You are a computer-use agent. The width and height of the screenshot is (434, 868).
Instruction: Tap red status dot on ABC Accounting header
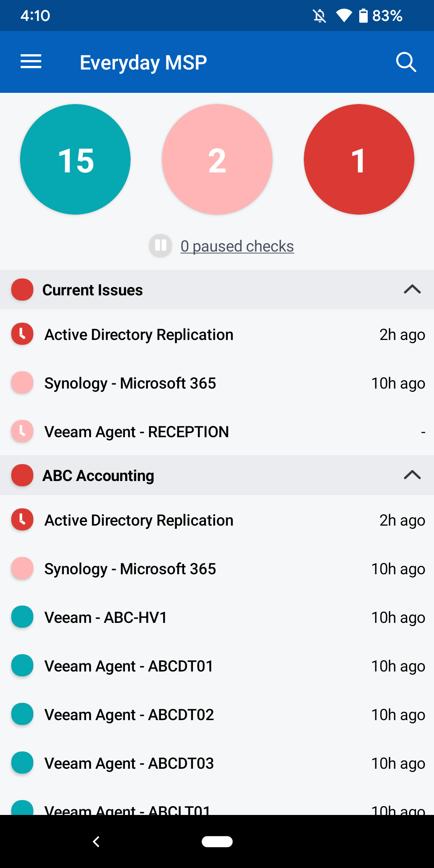[x=23, y=475]
